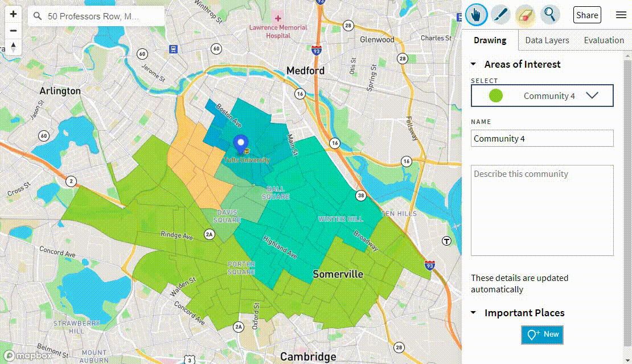Click the Share button
Image resolution: width=632 pixels, height=364 pixels.
pyautogui.click(x=586, y=15)
